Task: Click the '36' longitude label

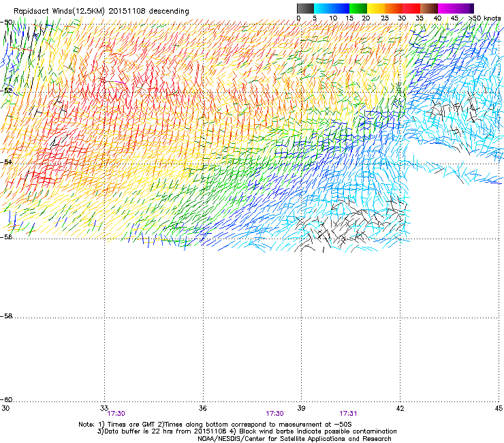Action: (x=203, y=408)
